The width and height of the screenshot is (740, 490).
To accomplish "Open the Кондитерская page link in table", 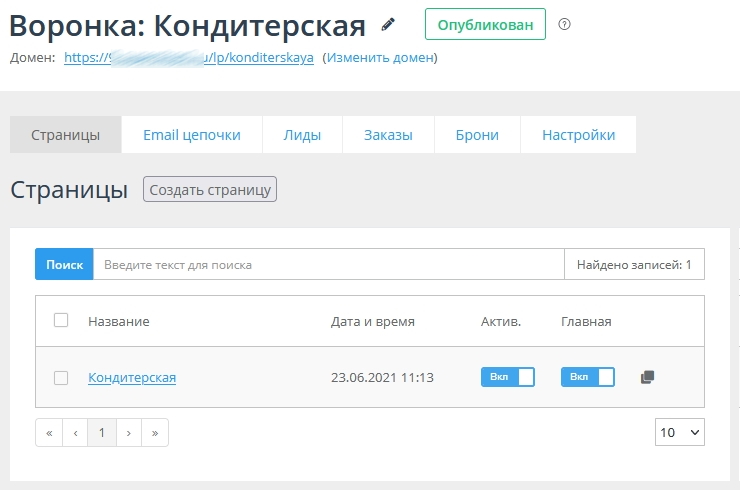I will [x=132, y=377].
